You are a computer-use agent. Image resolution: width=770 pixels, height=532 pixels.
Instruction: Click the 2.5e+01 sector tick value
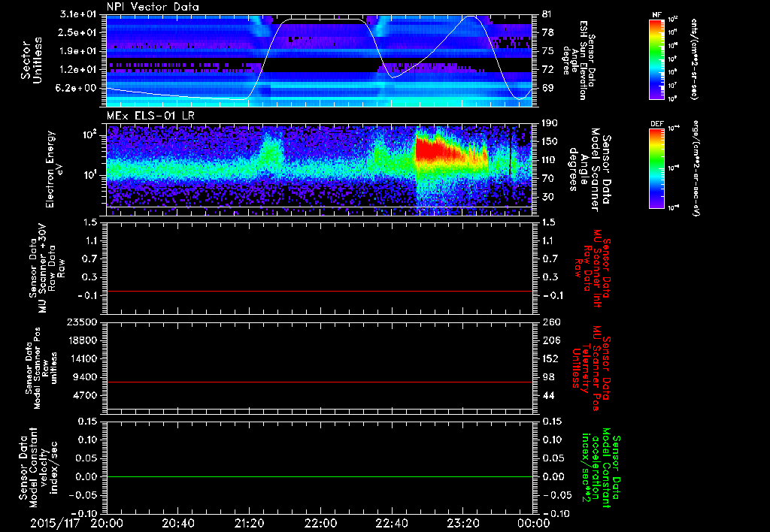79,32
